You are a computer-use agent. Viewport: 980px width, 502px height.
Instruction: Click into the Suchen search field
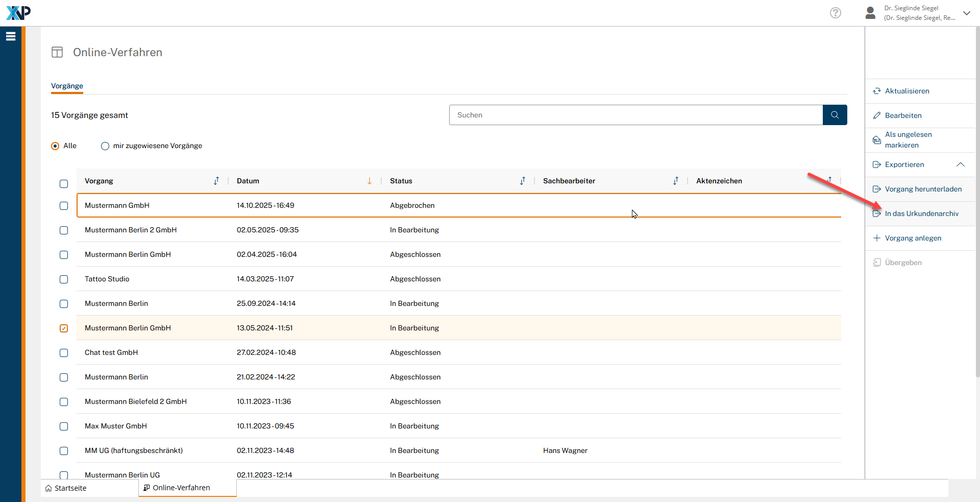(x=635, y=115)
